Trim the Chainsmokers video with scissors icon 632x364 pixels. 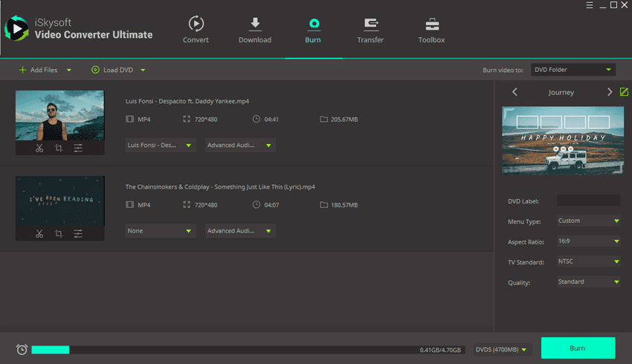tap(39, 234)
